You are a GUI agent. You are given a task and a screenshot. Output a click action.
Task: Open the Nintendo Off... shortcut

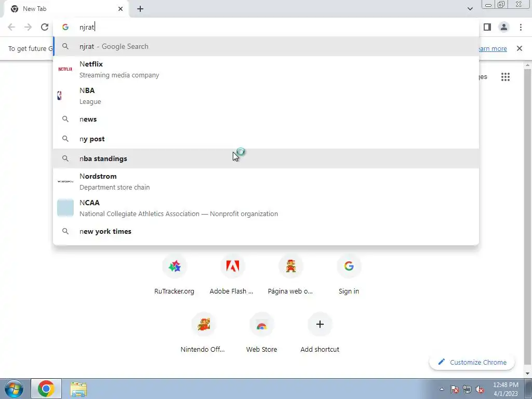pyautogui.click(x=203, y=333)
